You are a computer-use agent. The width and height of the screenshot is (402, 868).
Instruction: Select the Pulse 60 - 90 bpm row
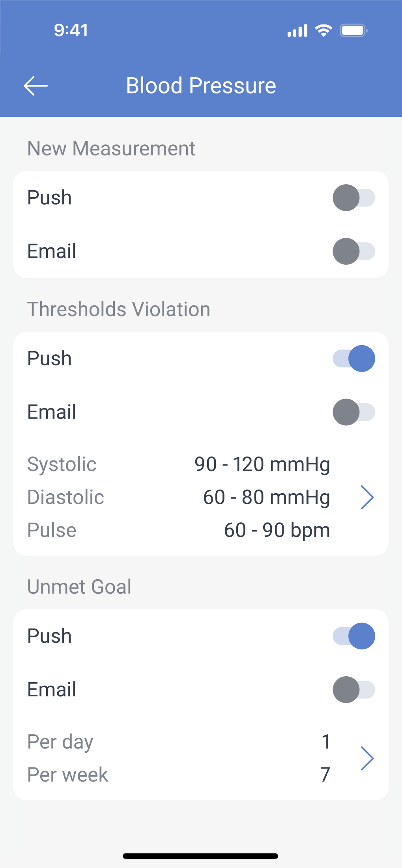pos(179,530)
